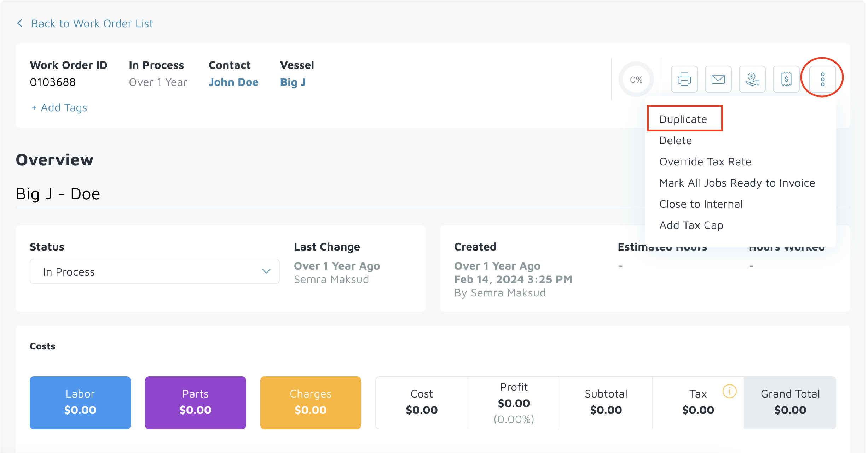Open the Big J vessel link
Screen dimensions: 868x453
coord(293,82)
